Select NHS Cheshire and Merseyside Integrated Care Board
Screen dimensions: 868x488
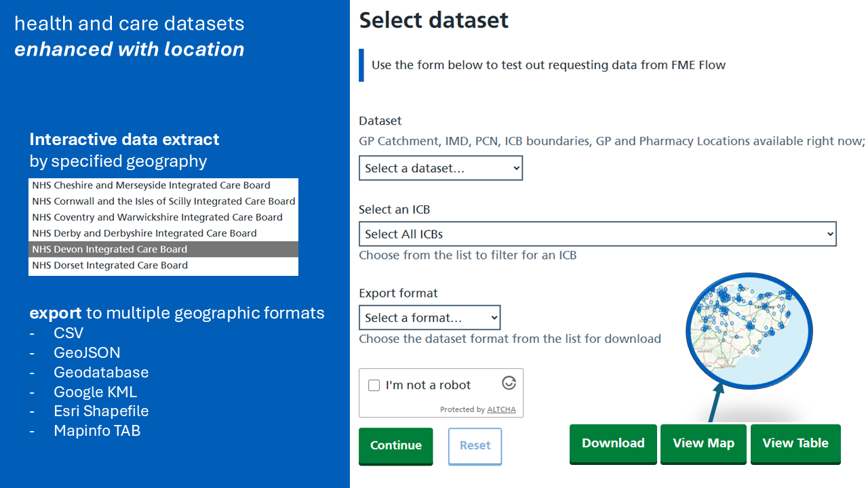coord(163,185)
